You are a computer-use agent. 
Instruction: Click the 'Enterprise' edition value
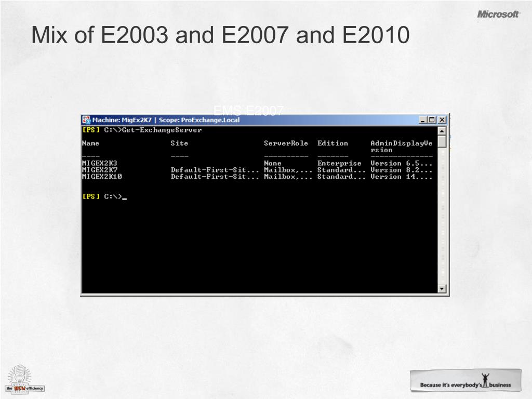(x=339, y=163)
